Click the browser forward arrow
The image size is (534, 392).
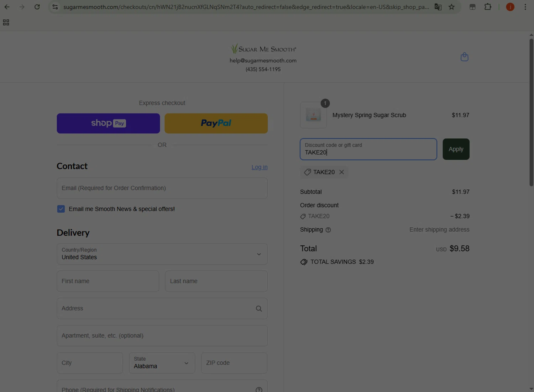point(22,7)
